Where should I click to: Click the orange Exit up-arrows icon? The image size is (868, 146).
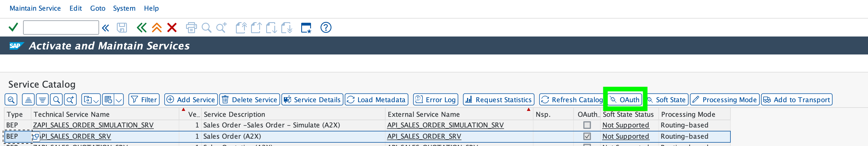157,28
